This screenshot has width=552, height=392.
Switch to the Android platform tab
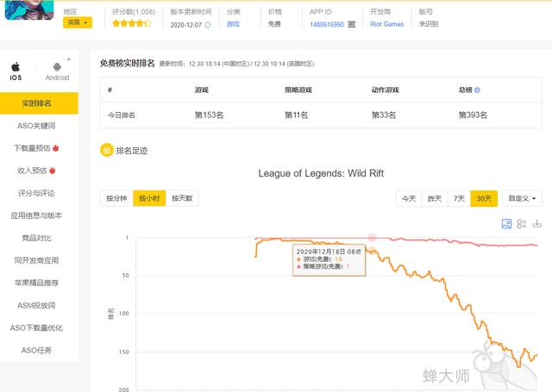57,71
